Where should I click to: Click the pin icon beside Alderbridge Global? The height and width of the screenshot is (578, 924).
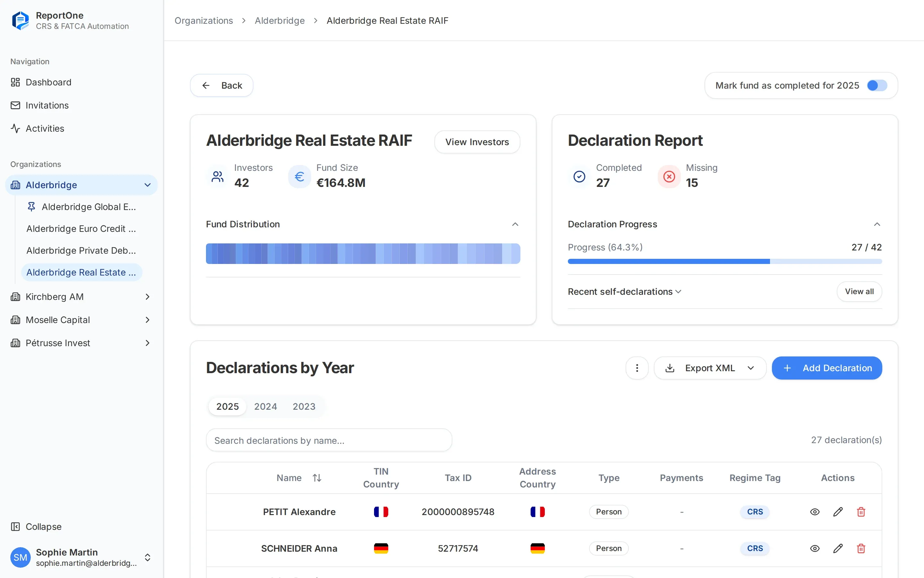click(x=31, y=207)
